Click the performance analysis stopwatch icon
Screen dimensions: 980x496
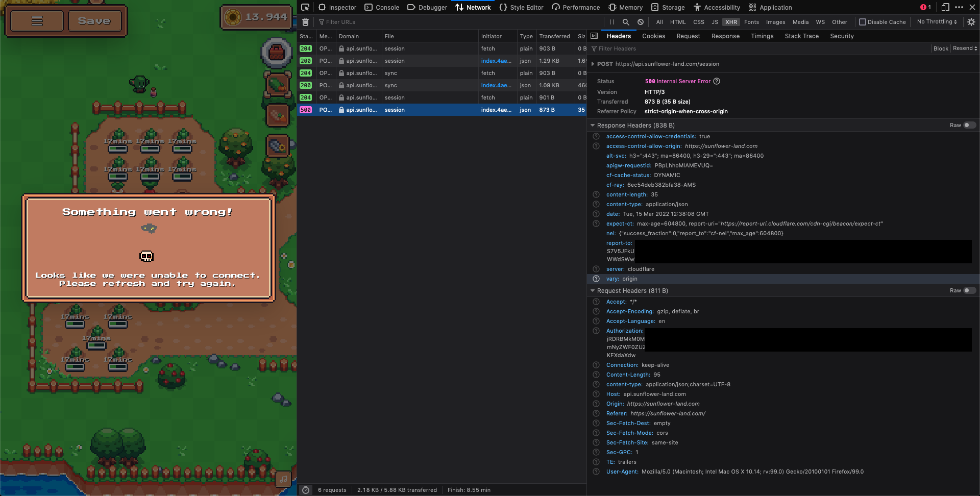click(305, 490)
